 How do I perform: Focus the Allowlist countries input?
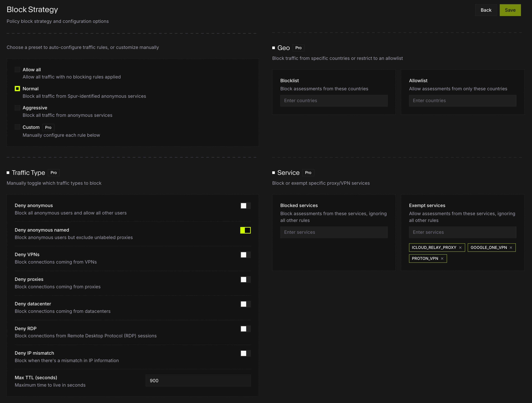point(462,101)
